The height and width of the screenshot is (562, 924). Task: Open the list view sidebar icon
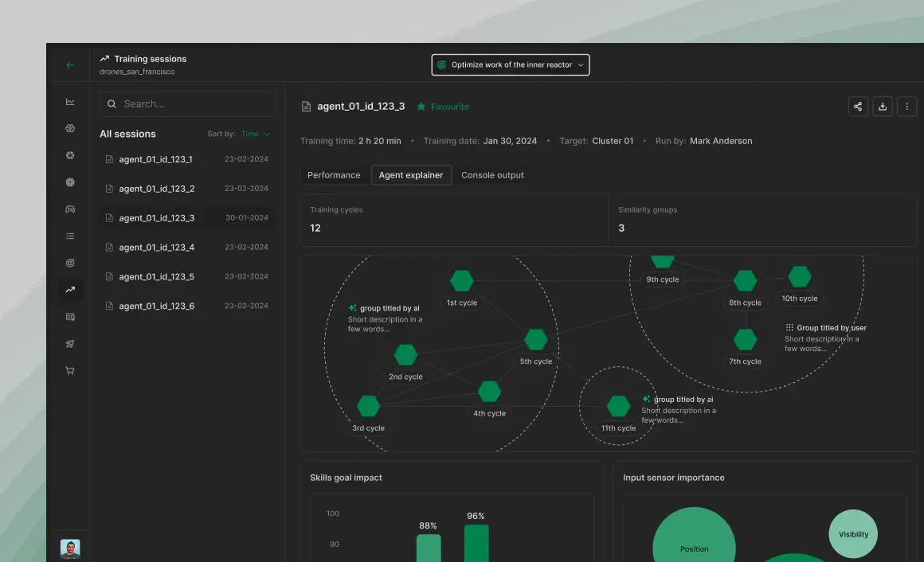(x=70, y=236)
